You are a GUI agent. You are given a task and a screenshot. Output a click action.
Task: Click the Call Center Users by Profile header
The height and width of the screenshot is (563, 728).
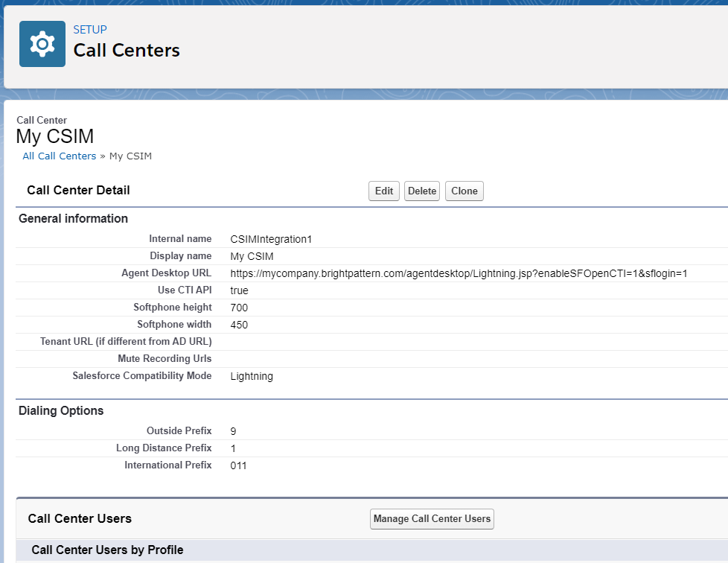tap(107, 550)
